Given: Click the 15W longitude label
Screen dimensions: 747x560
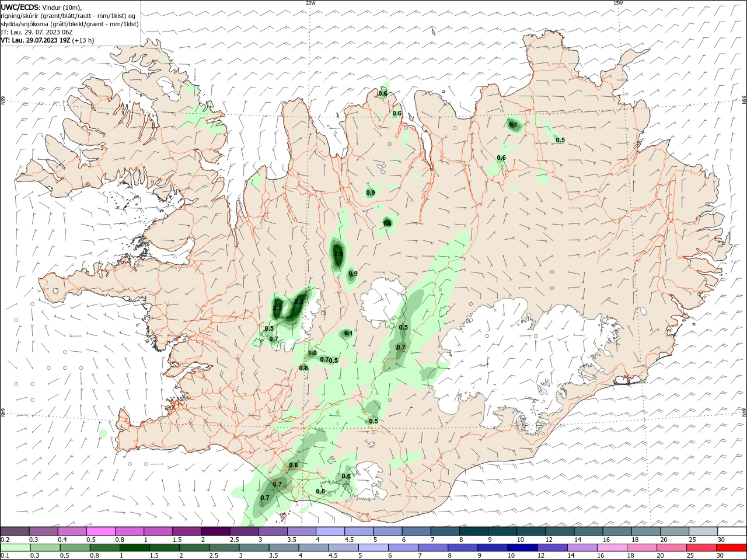Looking at the screenshot, I should (618, 3).
